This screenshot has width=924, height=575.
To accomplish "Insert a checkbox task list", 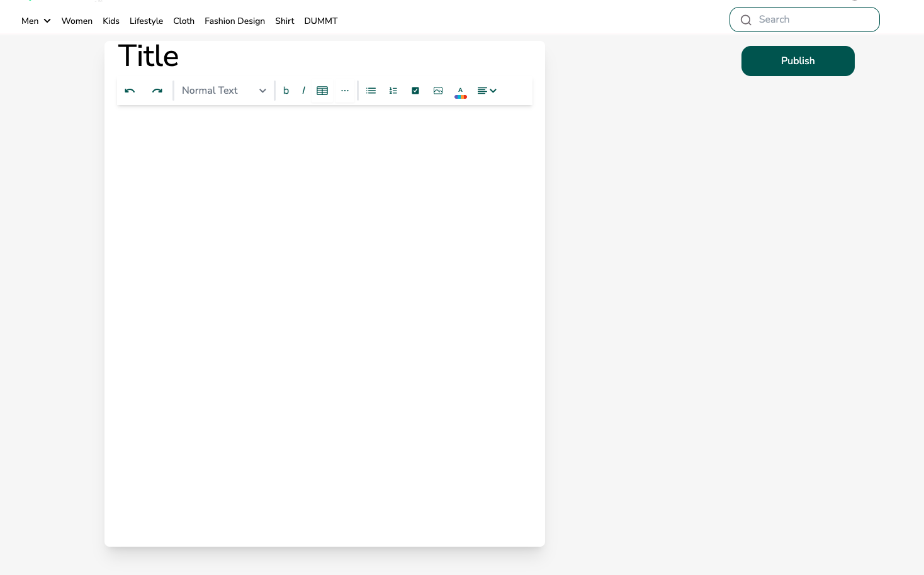I will 415,91.
